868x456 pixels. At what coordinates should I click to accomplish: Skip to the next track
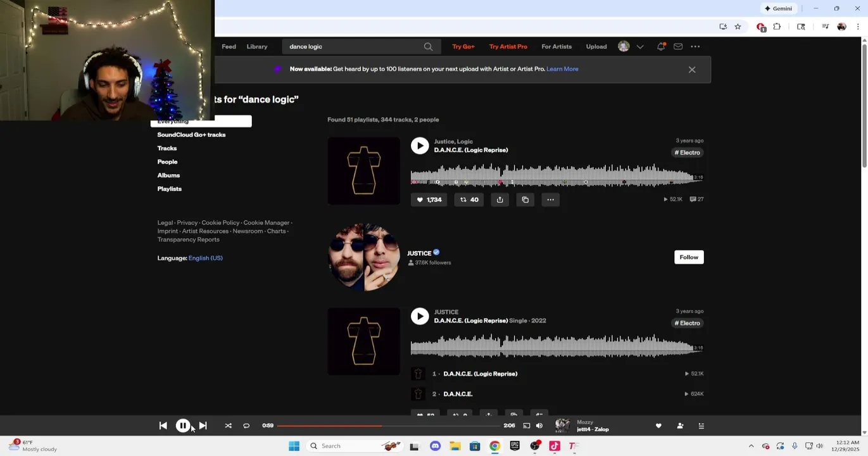tap(203, 426)
